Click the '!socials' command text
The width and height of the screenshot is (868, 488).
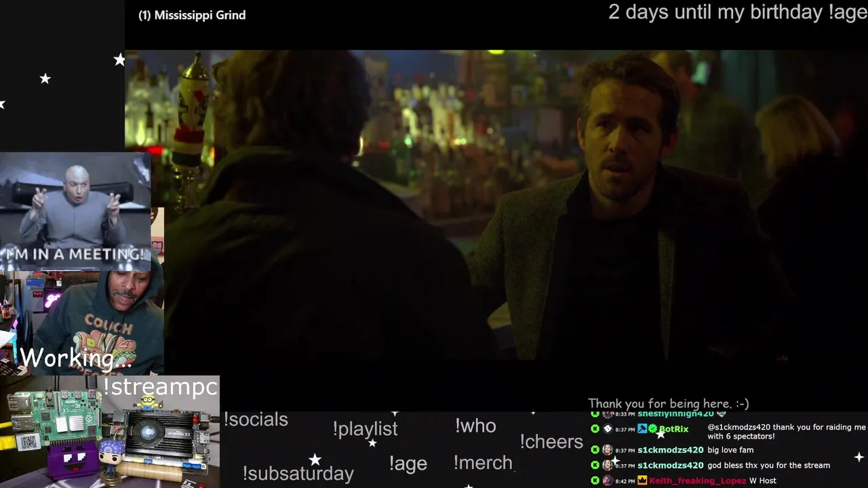click(256, 420)
